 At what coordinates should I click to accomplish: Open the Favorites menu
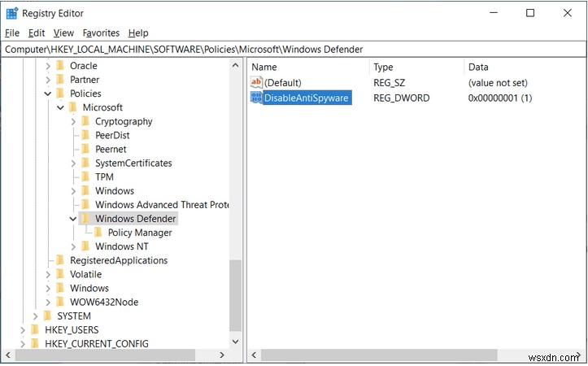101,33
